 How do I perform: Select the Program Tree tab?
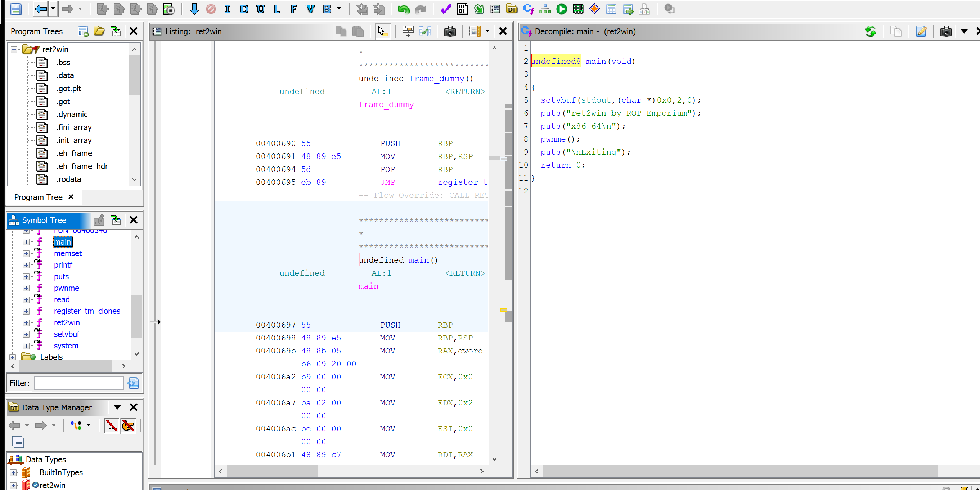click(39, 197)
